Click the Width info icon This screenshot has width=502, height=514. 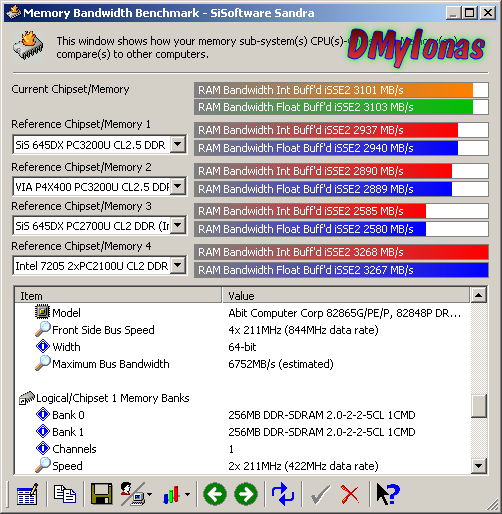[43, 346]
